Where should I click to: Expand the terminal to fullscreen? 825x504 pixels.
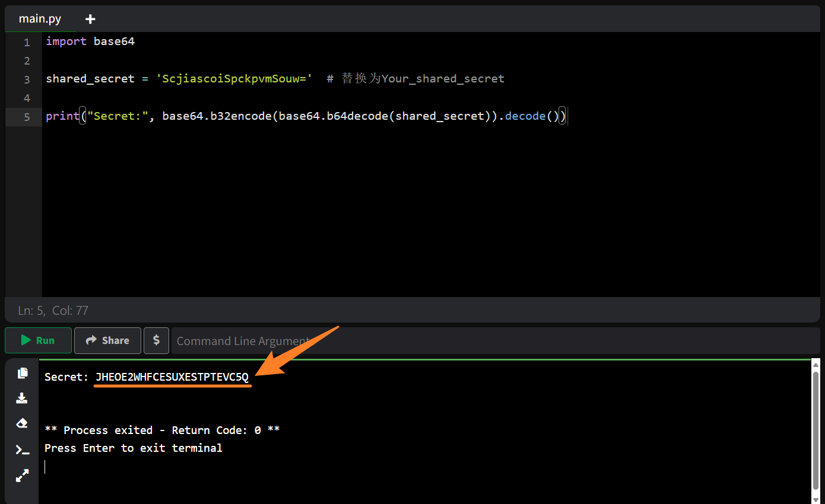(x=23, y=475)
